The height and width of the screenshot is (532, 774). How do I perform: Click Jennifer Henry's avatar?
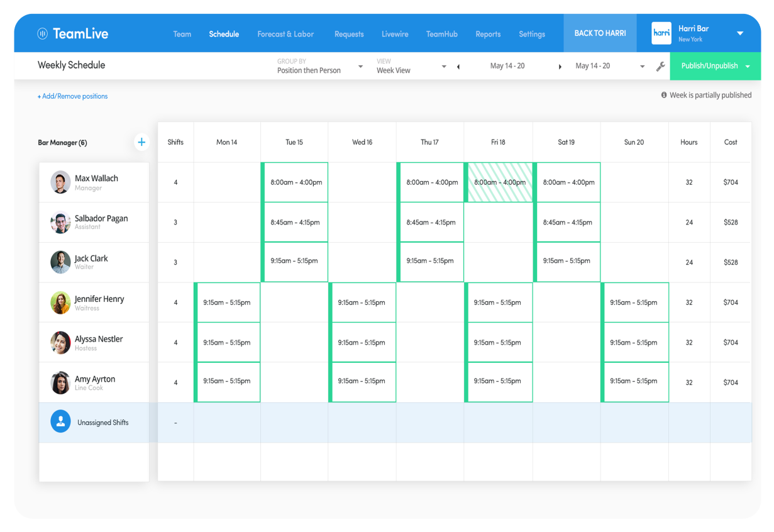tap(60, 302)
